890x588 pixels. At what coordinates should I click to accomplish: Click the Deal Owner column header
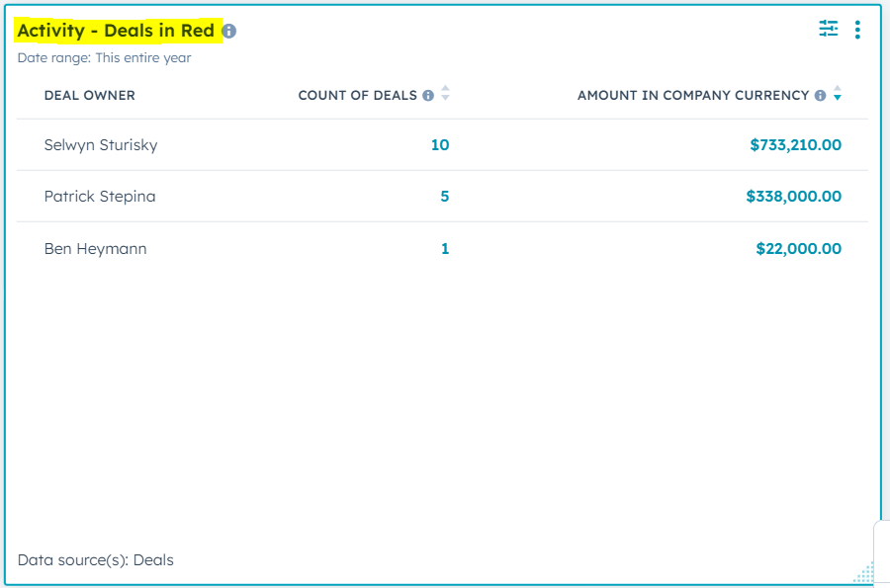tap(89, 96)
